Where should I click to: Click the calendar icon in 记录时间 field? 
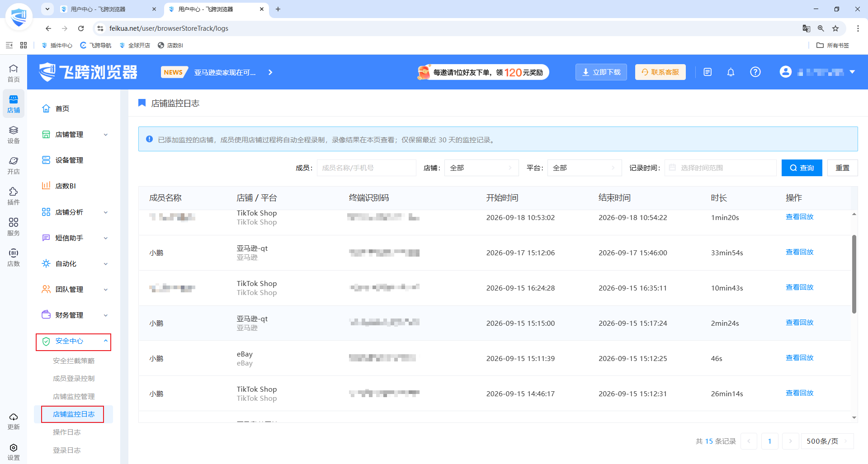[x=672, y=168]
